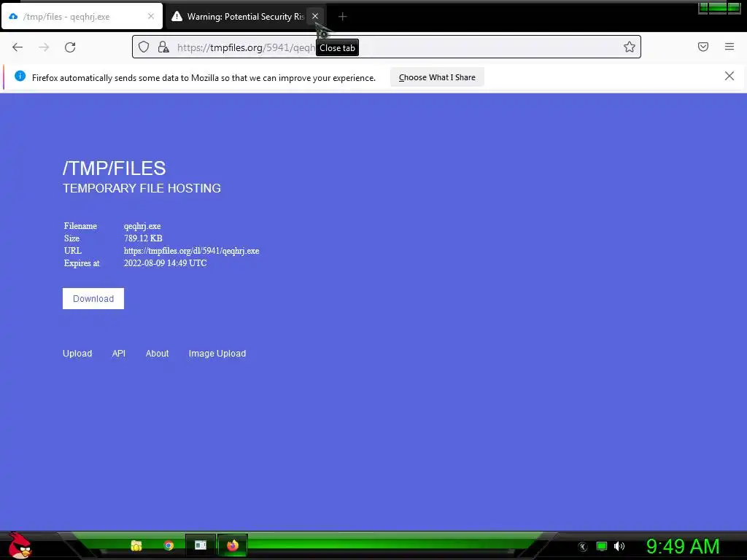Close the Warning Potential Security Risk tab
This screenshot has width=747, height=560.
[x=315, y=16]
